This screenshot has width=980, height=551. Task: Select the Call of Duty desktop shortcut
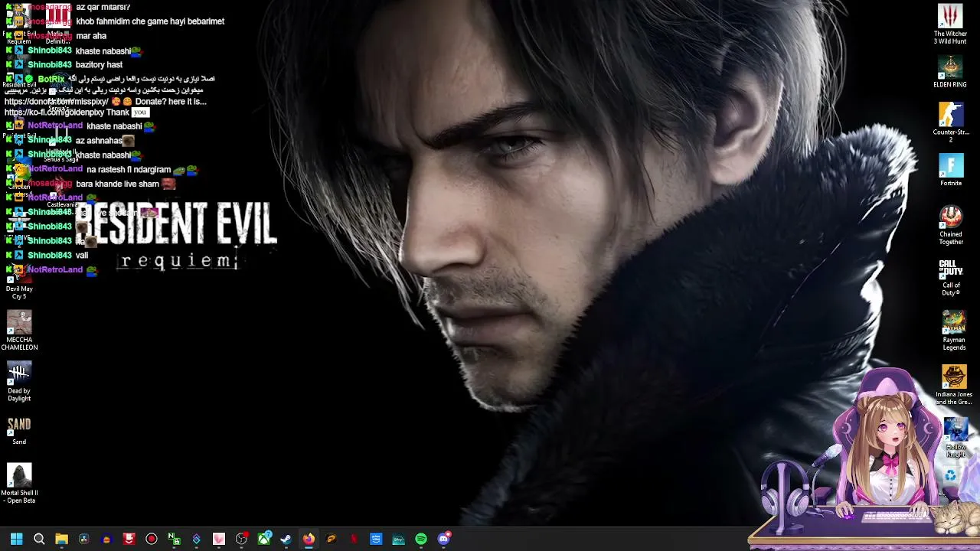click(951, 278)
